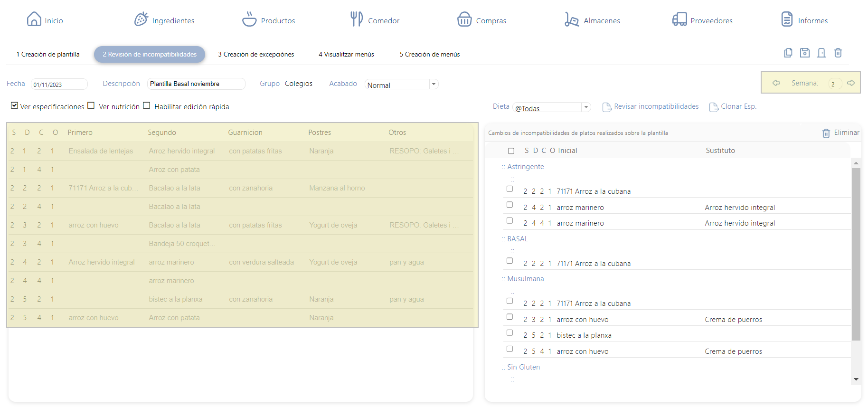Open the 4 Visualitzar menús tab
The image size is (868, 408).
click(x=346, y=55)
